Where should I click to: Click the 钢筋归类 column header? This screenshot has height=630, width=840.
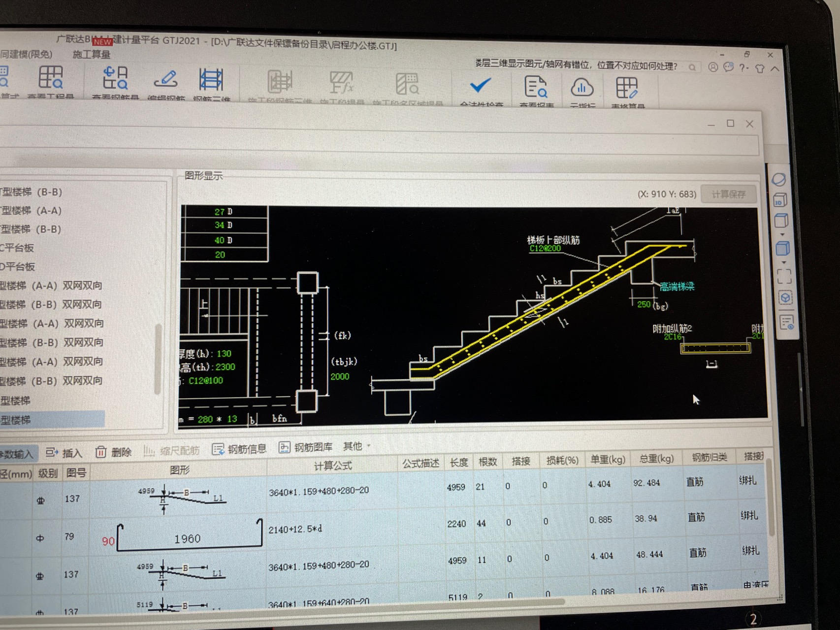click(x=710, y=457)
